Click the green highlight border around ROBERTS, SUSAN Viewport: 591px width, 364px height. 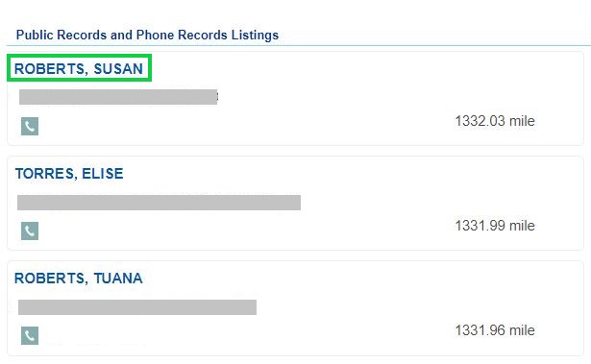79,56
